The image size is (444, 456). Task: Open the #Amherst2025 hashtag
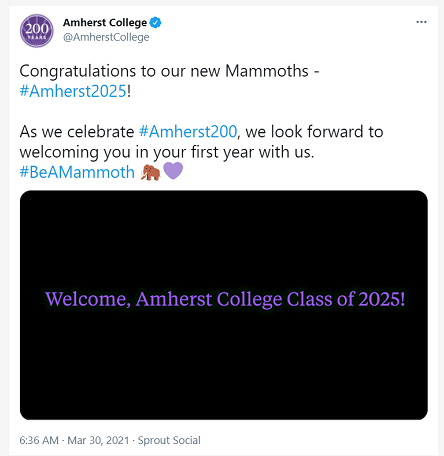(73, 91)
